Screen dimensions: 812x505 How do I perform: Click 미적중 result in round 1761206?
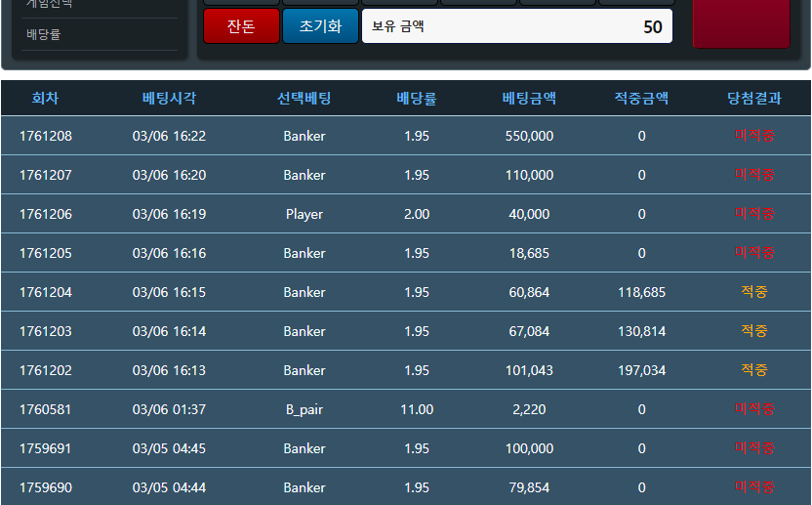(754, 214)
